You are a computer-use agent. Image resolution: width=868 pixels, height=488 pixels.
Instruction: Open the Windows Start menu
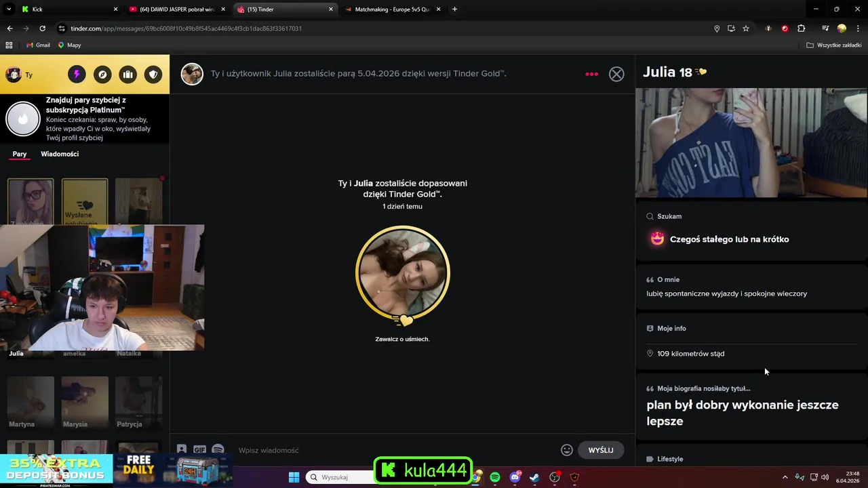tap(294, 477)
